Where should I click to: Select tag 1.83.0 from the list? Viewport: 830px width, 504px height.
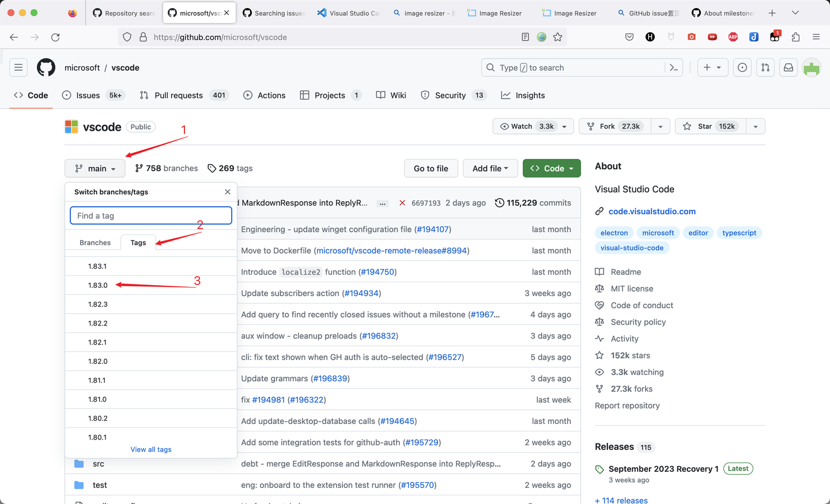[x=151, y=285]
